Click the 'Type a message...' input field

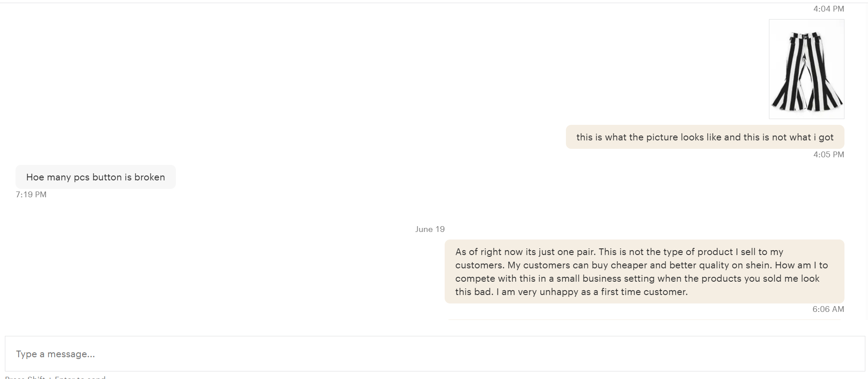(x=434, y=354)
